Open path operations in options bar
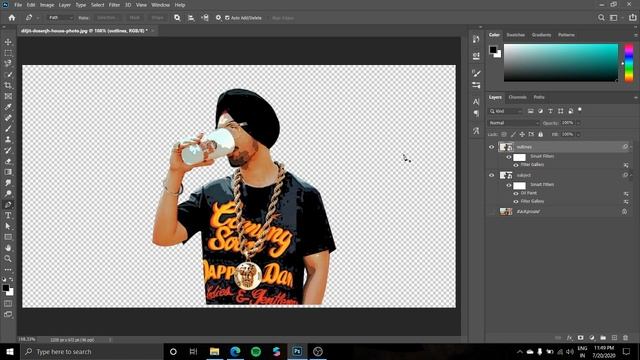Image resolution: width=640 pixels, height=360 pixels. pyautogui.click(x=177, y=18)
